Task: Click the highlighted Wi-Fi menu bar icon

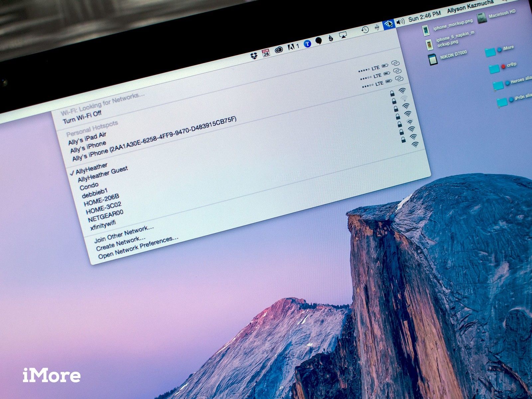Action: (389, 24)
